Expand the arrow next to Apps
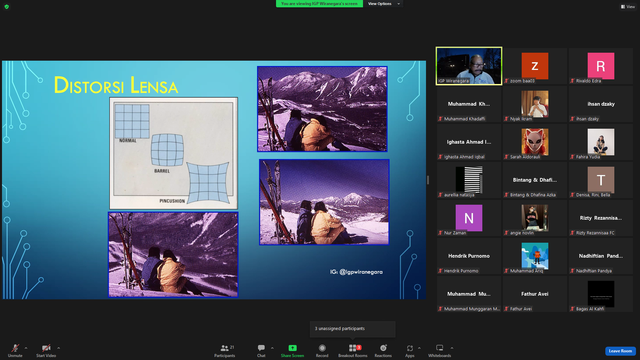The height and width of the screenshot is (360, 640). [x=419, y=348]
